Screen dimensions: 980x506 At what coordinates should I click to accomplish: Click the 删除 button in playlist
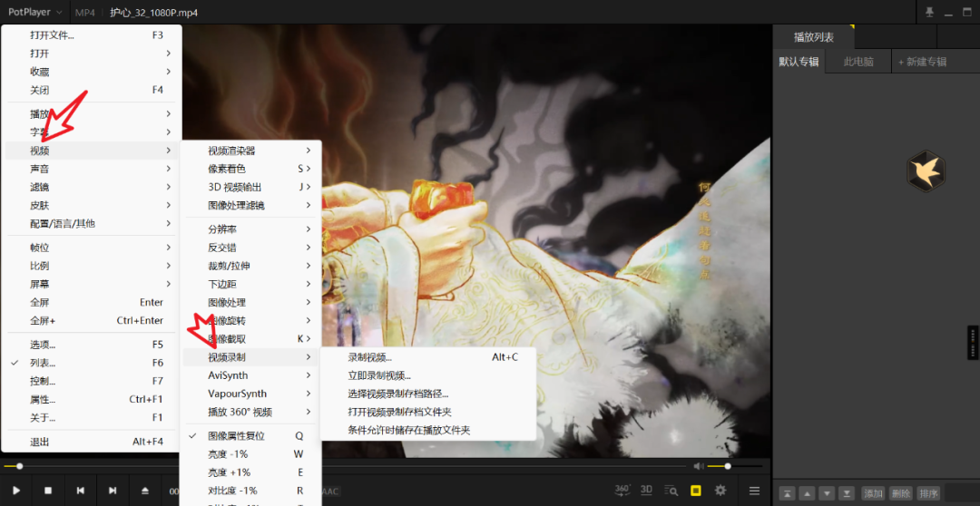pos(901,493)
